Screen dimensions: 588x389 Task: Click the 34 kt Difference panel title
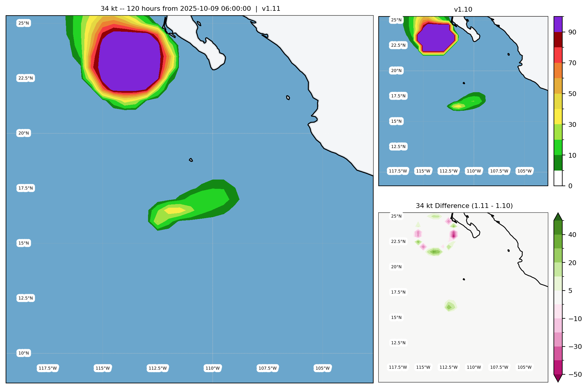[x=464, y=206]
